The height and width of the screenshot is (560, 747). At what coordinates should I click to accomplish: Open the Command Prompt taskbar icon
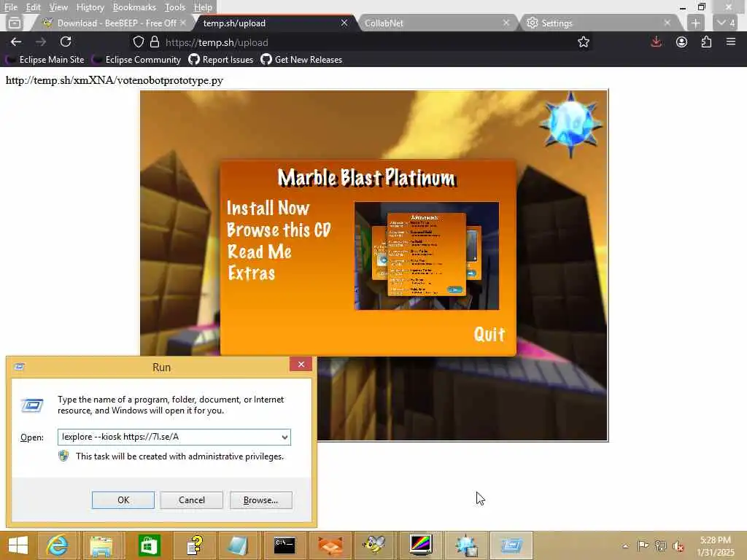pos(285,545)
